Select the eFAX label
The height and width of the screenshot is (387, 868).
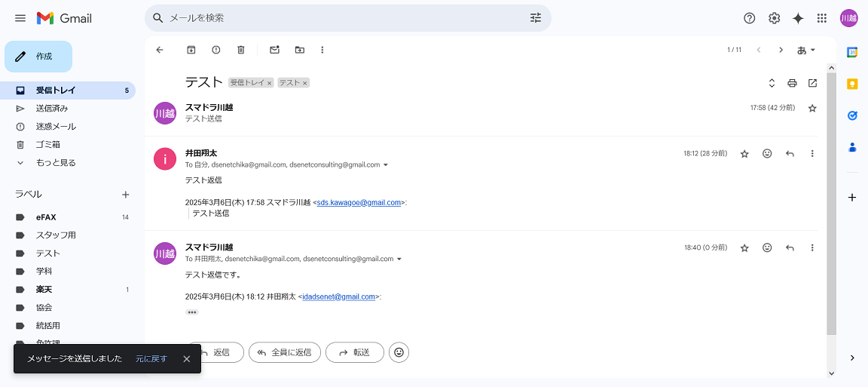(x=46, y=217)
